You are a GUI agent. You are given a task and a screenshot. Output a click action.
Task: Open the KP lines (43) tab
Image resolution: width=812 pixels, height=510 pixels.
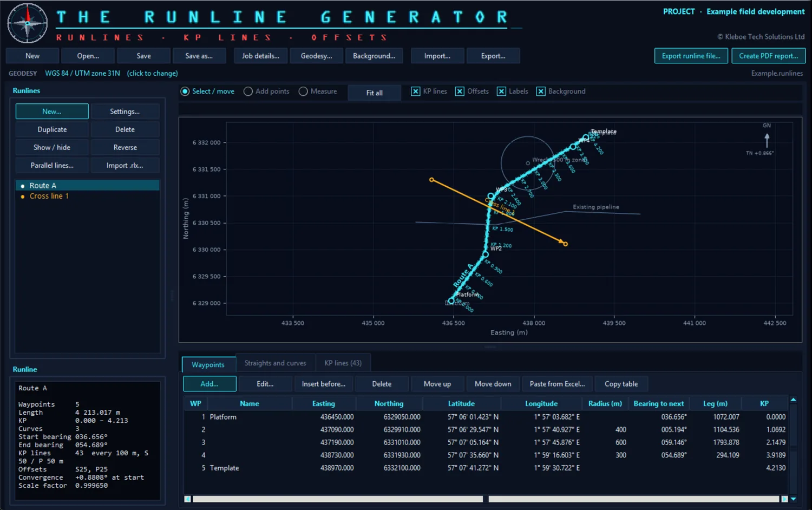[x=343, y=363]
